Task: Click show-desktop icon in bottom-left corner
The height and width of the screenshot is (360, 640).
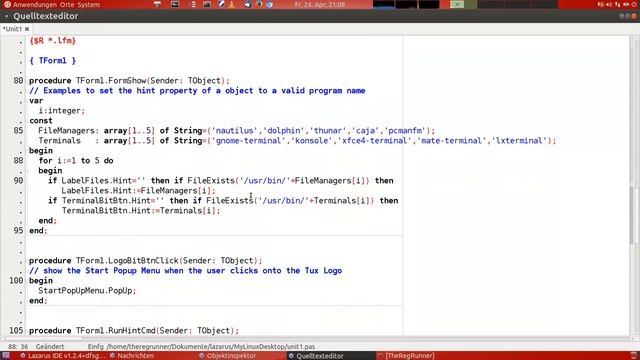Action: pyautogui.click(x=6, y=356)
